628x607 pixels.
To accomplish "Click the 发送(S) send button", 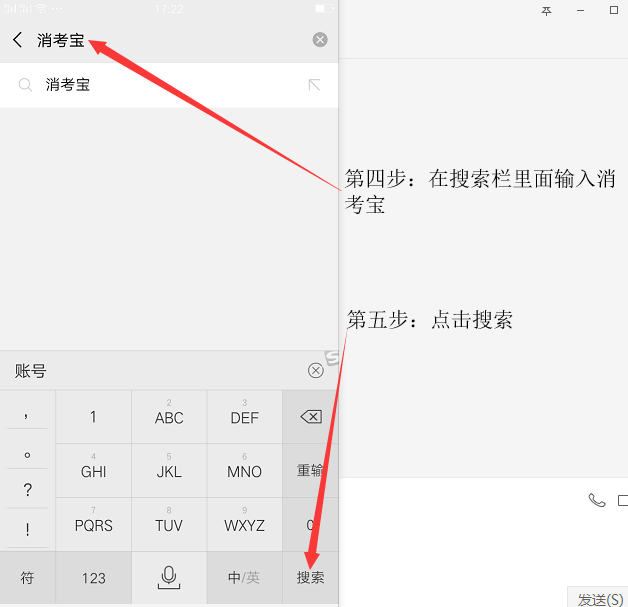I will (x=598, y=598).
